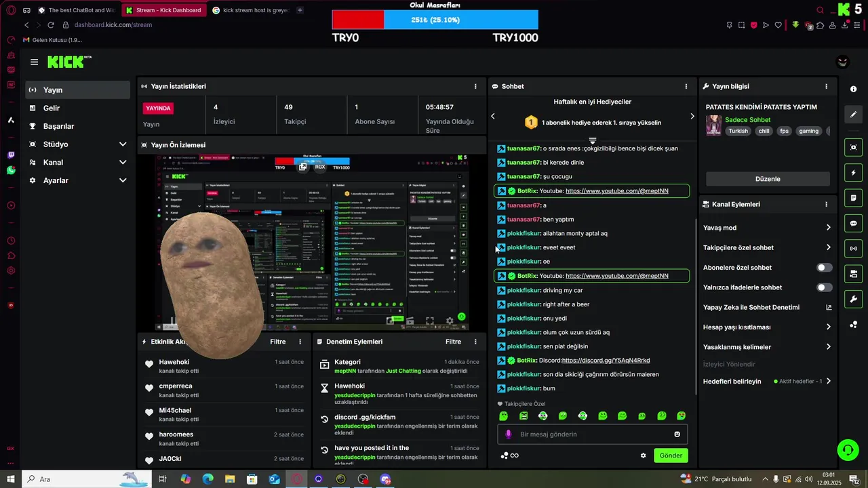Click the browser snapshot tool icon
This screenshot has height=488, width=868.
[741, 25]
